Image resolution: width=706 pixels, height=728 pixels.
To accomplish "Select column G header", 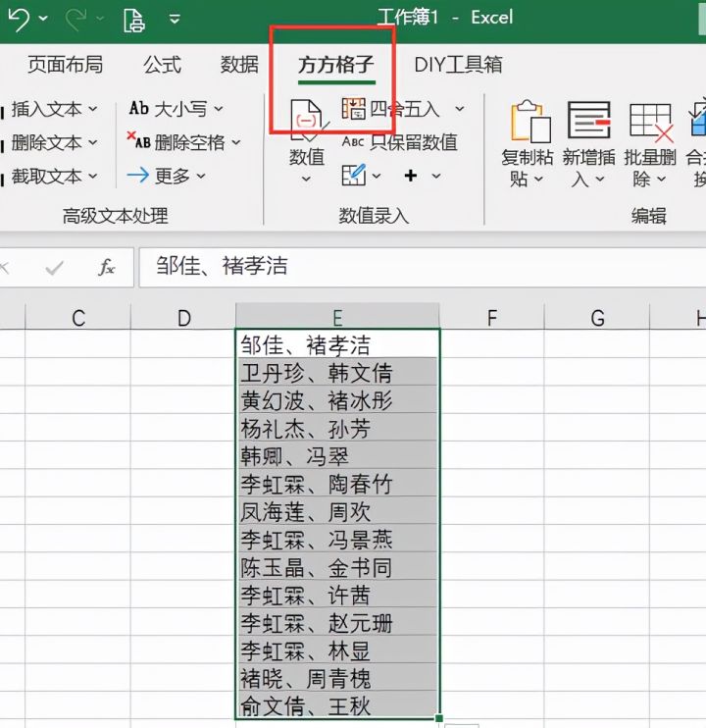I will pyautogui.click(x=597, y=318).
